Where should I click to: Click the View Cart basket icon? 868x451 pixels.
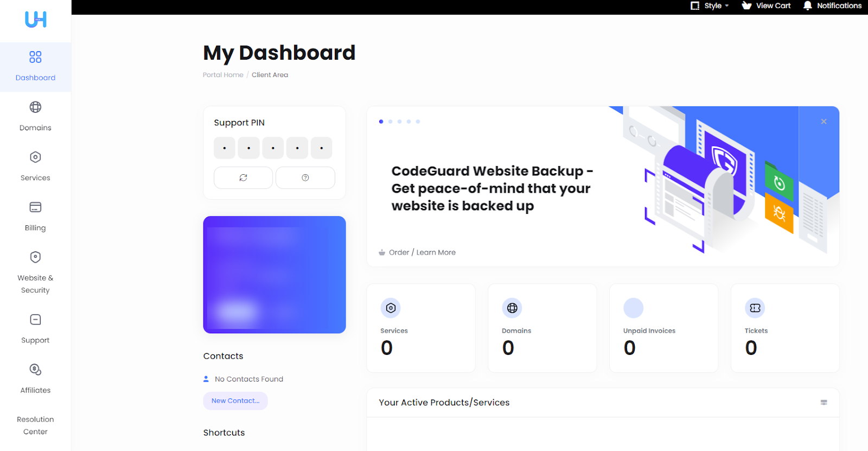(747, 5)
